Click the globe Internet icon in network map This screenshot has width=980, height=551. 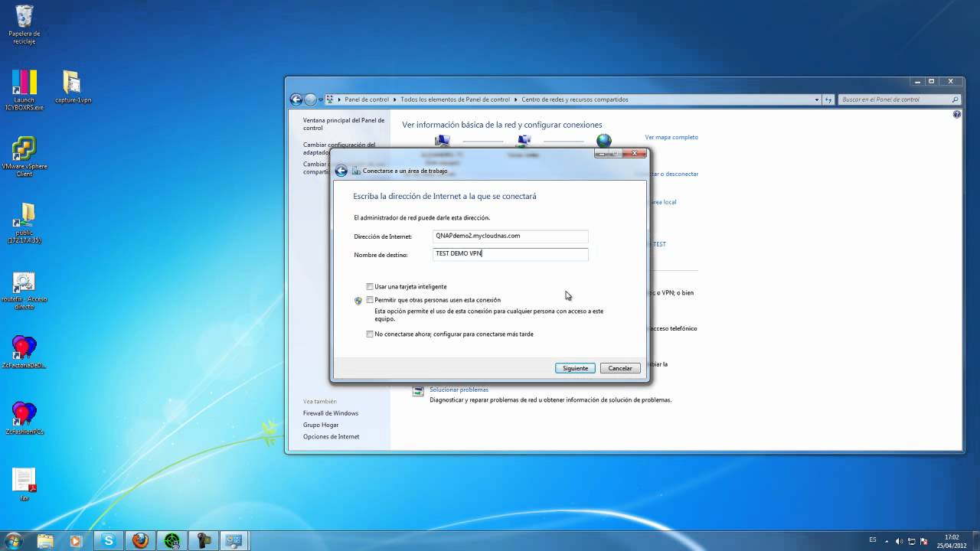point(604,141)
